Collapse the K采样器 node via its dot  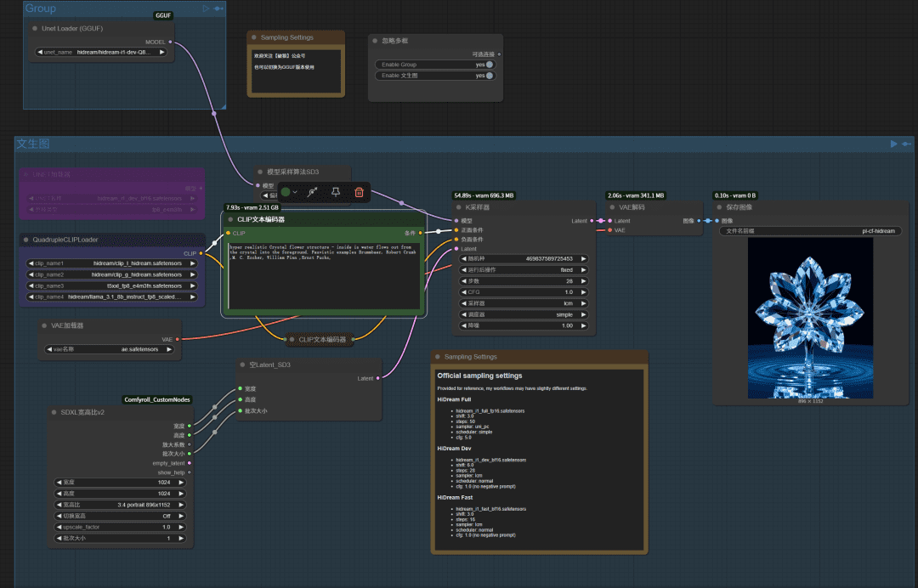click(x=459, y=207)
